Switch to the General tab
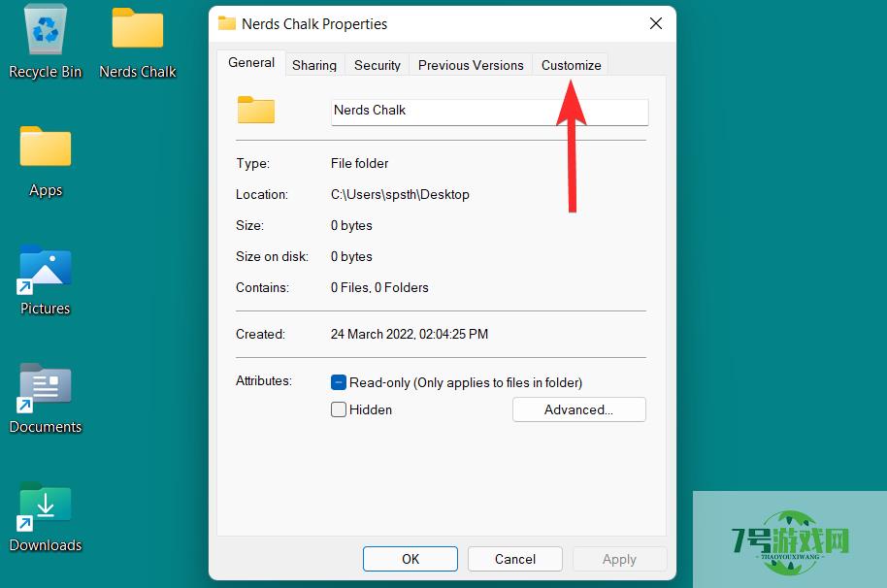This screenshot has height=588, width=887. (x=251, y=63)
